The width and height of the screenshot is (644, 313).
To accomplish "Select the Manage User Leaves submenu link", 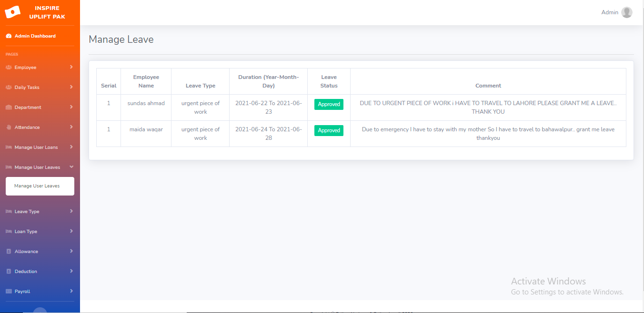I will (37, 186).
